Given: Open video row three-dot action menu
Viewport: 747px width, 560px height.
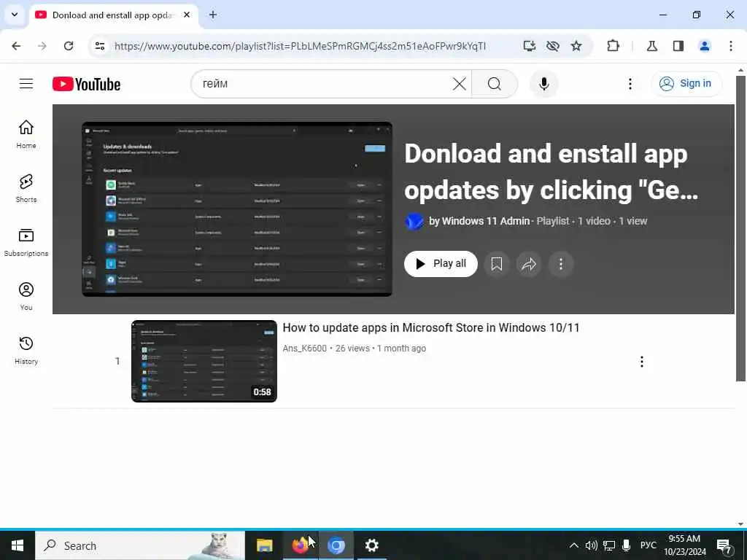Looking at the screenshot, I should (642, 362).
